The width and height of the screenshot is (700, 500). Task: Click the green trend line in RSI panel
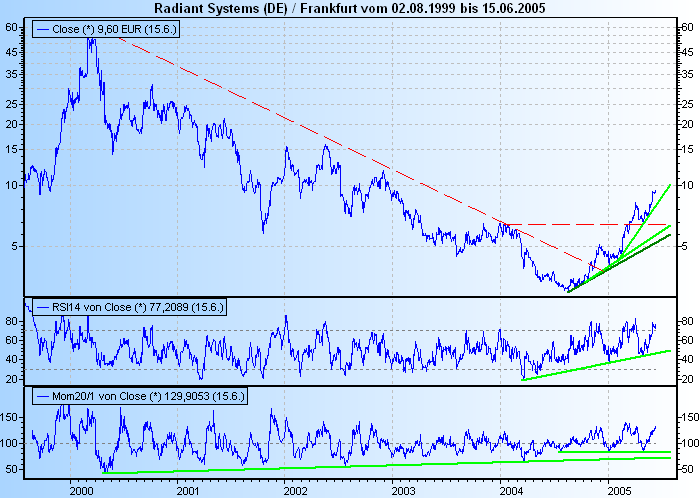click(x=596, y=365)
